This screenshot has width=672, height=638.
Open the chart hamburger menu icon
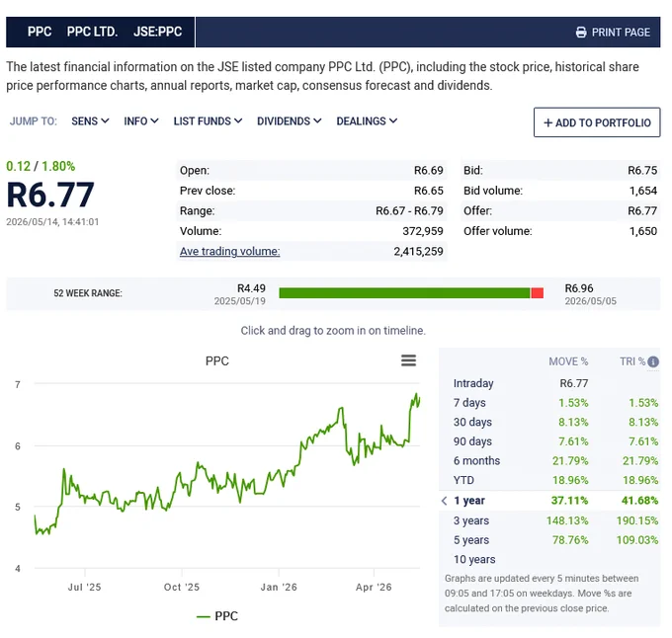pyautogui.click(x=408, y=360)
